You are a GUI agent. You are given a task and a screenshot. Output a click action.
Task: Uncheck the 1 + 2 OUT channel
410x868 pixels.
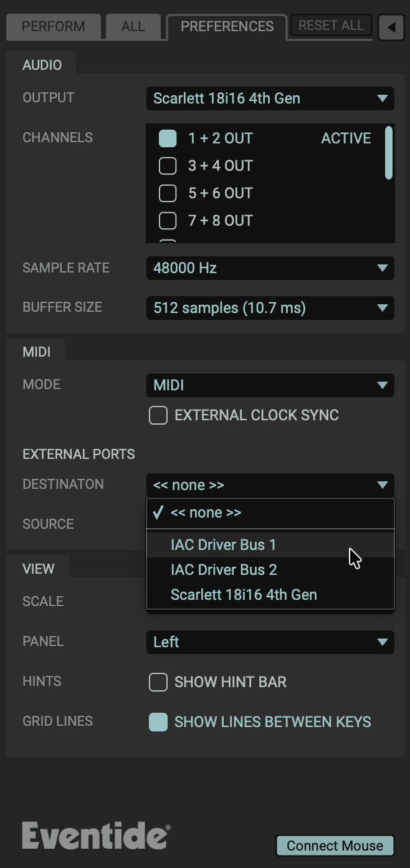(x=168, y=138)
